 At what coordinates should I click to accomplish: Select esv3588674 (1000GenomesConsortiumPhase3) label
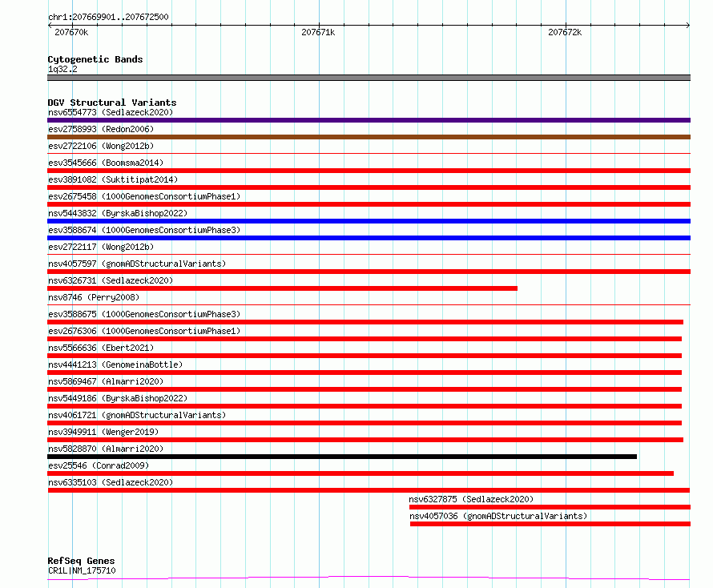coord(144,230)
